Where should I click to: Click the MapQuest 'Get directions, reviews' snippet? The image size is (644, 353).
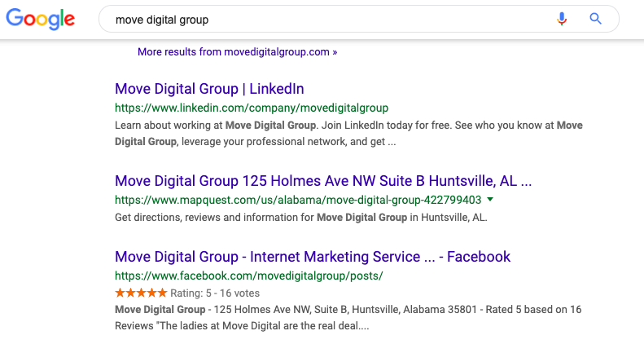coord(301,217)
